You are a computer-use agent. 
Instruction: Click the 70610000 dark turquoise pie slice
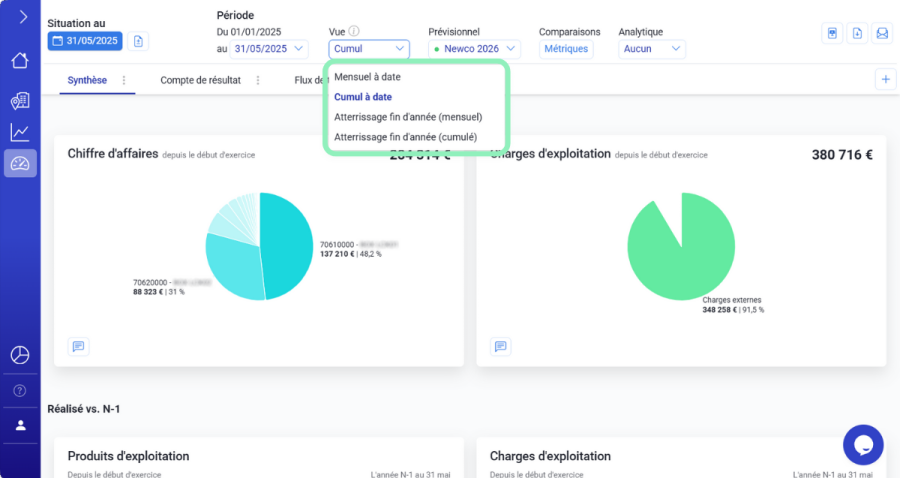pyautogui.click(x=287, y=244)
